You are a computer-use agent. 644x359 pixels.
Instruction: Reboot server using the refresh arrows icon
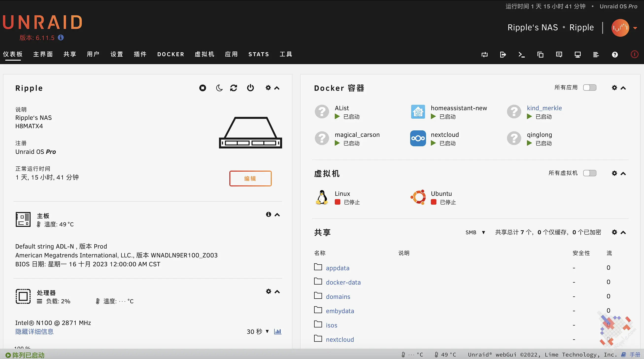[x=234, y=88]
